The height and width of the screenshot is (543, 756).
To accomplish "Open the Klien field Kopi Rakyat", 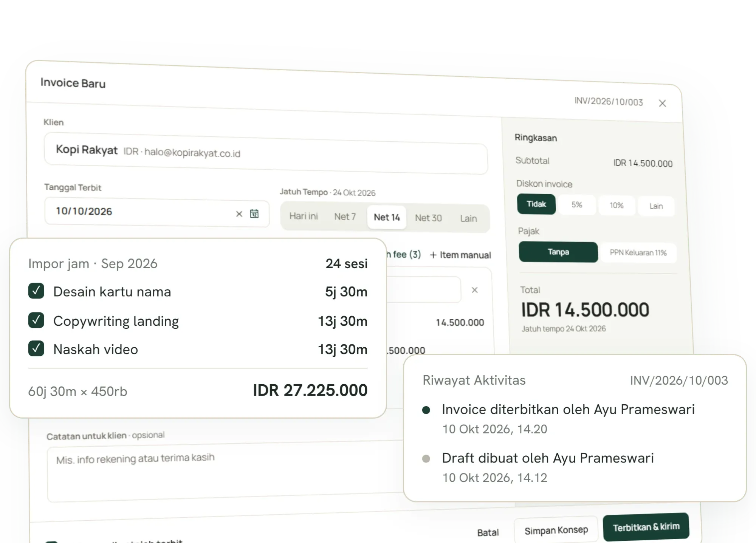I will coord(266,153).
